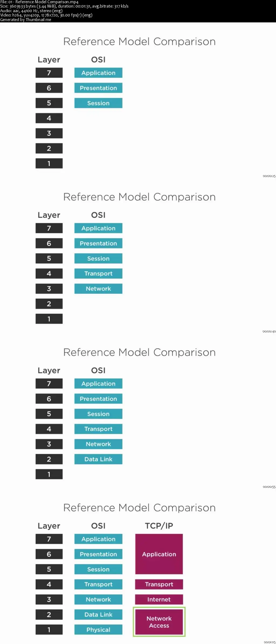Click the green-outlined Network Access box
Screen dimensions: 276x644
(159, 622)
